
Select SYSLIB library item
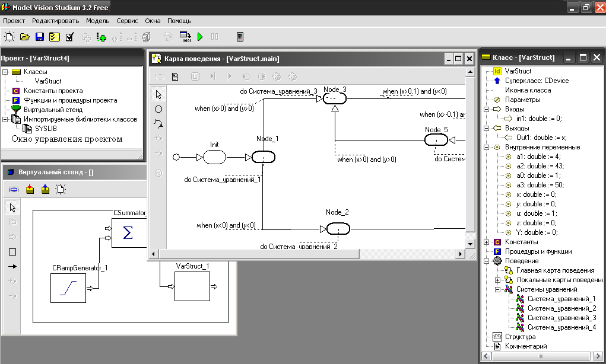(x=46, y=129)
